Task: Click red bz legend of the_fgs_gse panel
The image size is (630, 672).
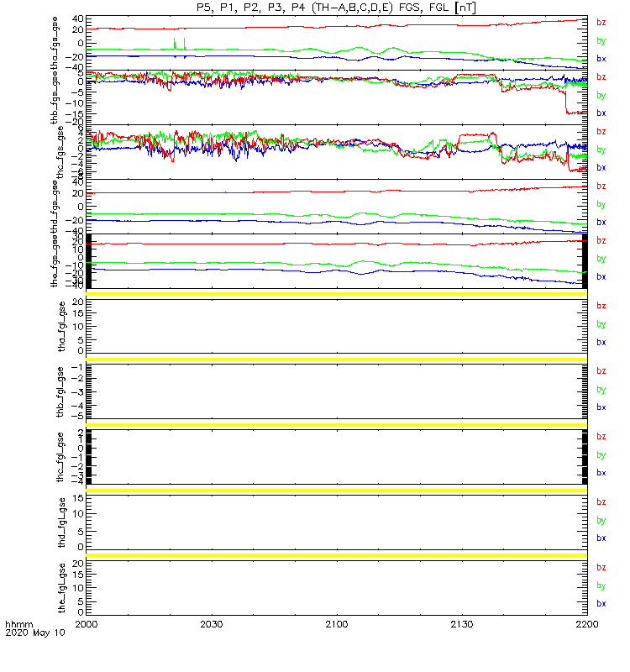Action: 601,240
